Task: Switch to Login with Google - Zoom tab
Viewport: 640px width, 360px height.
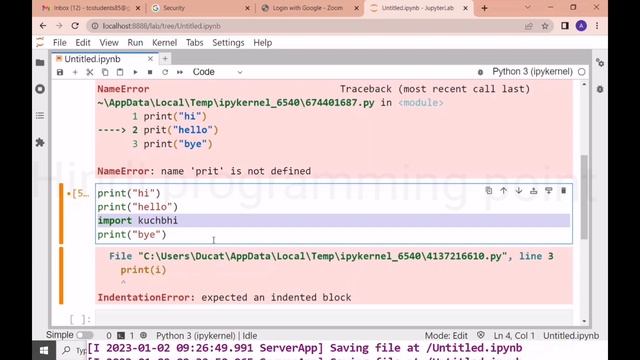Action: (310, 8)
